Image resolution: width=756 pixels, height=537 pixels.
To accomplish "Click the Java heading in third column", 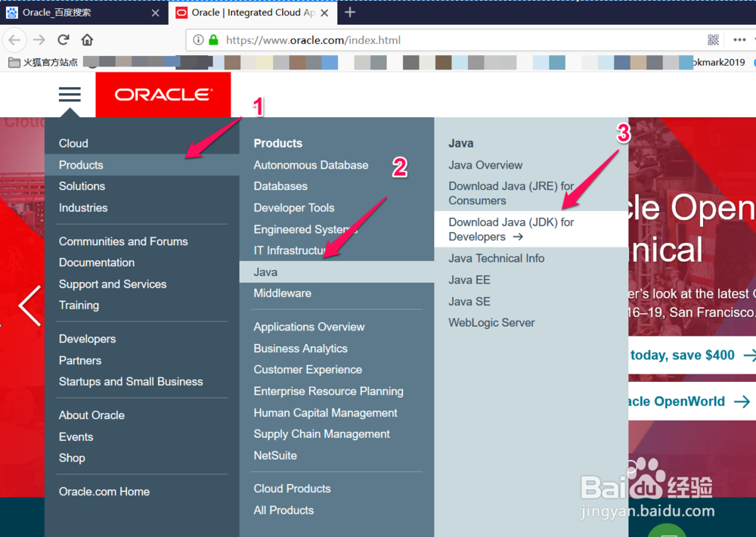I will point(461,143).
